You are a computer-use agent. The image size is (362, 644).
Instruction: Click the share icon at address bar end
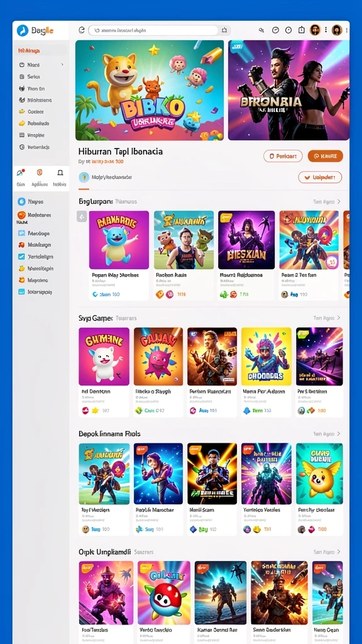(x=224, y=30)
